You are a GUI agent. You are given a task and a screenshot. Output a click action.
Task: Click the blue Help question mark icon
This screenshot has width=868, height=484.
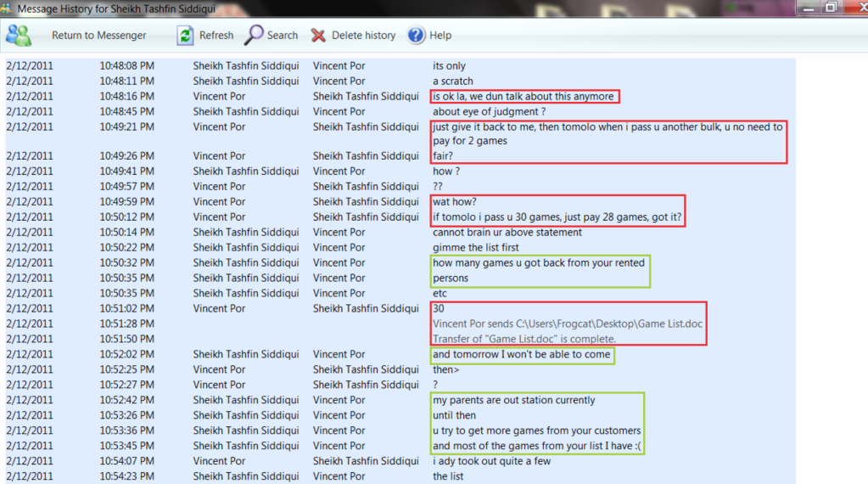(416, 36)
